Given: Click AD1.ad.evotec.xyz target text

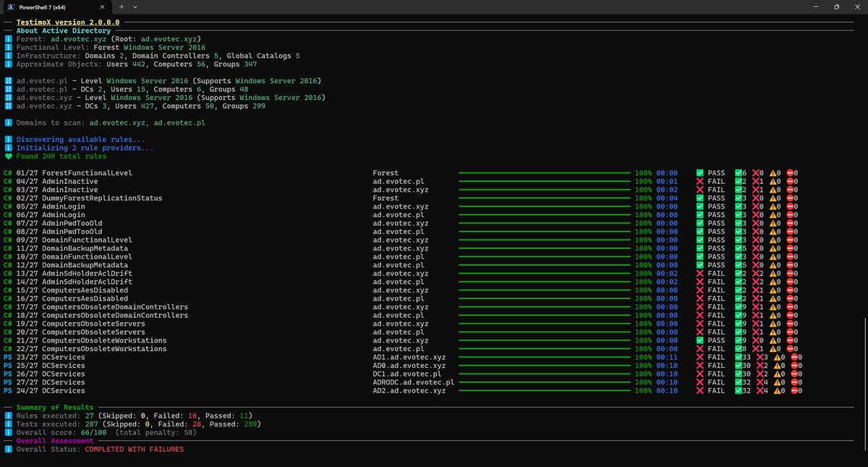Looking at the screenshot, I should click(x=409, y=358).
